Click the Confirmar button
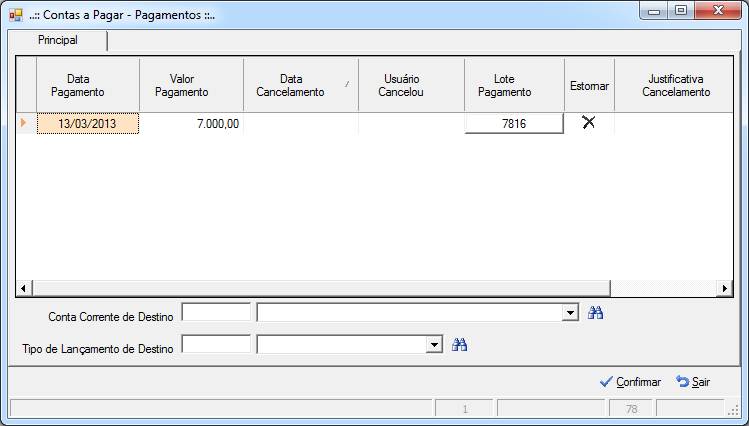This screenshot has width=749, height=426. click(630, 382)
